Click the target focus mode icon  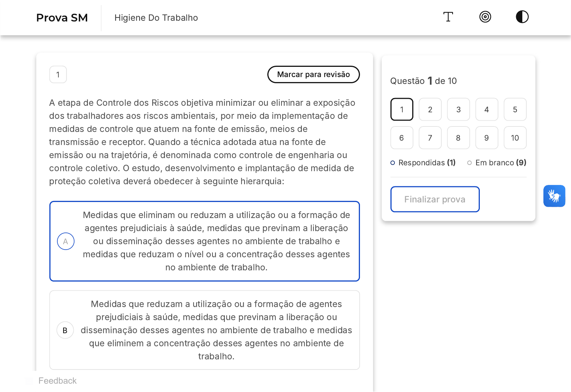[x=485, y=17]
